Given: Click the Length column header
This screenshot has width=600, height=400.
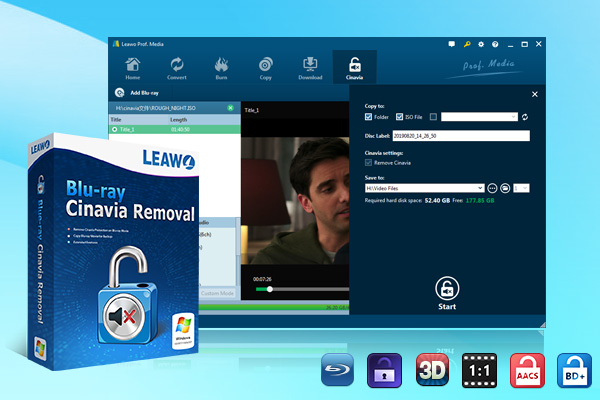Looking at the screenshot, I should [x=178, y=120].
